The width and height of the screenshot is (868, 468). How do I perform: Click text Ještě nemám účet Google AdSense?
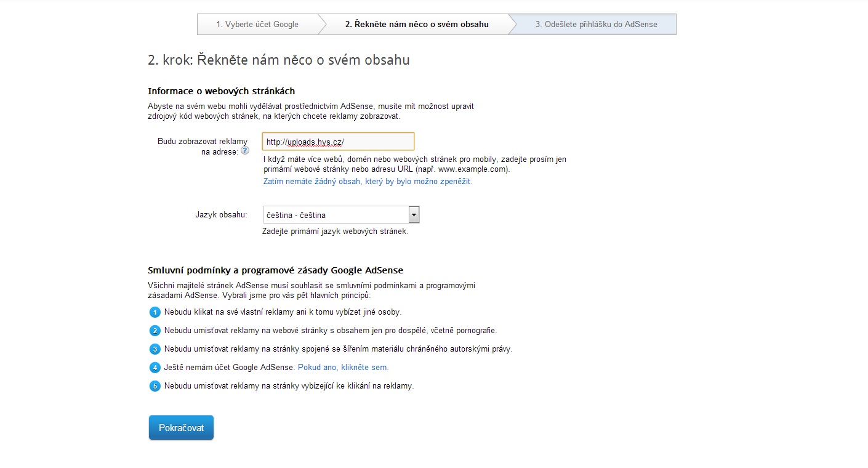(230, 368)
